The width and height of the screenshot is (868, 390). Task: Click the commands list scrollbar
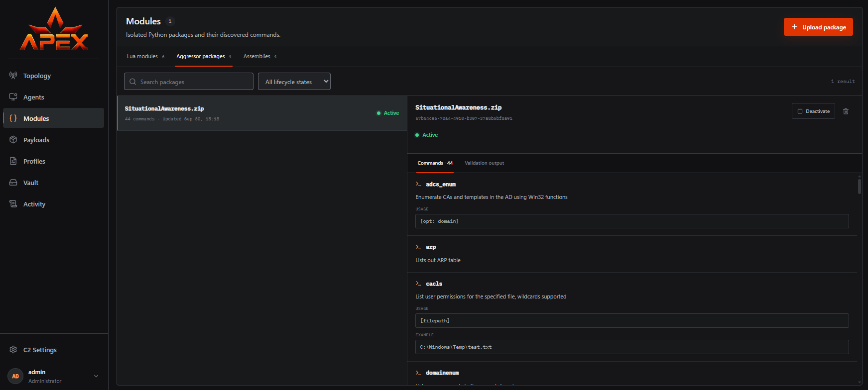pos(860,186)
